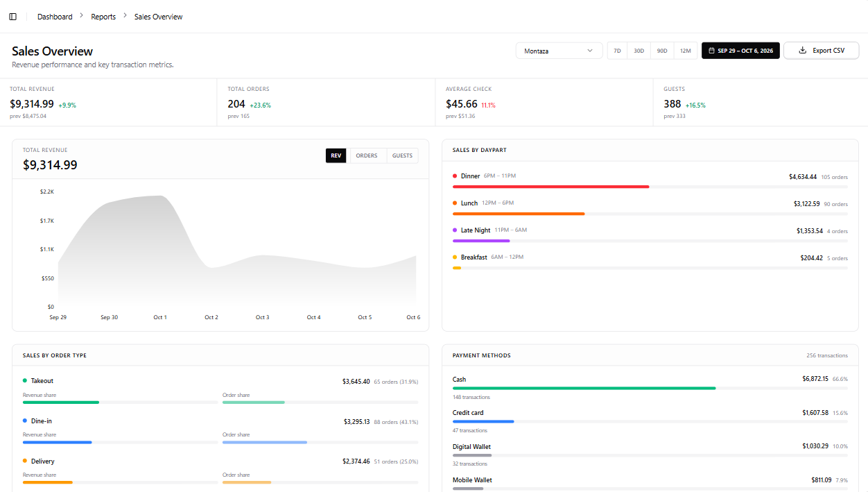Toggle the sidebar panel icon

[12, 17]
